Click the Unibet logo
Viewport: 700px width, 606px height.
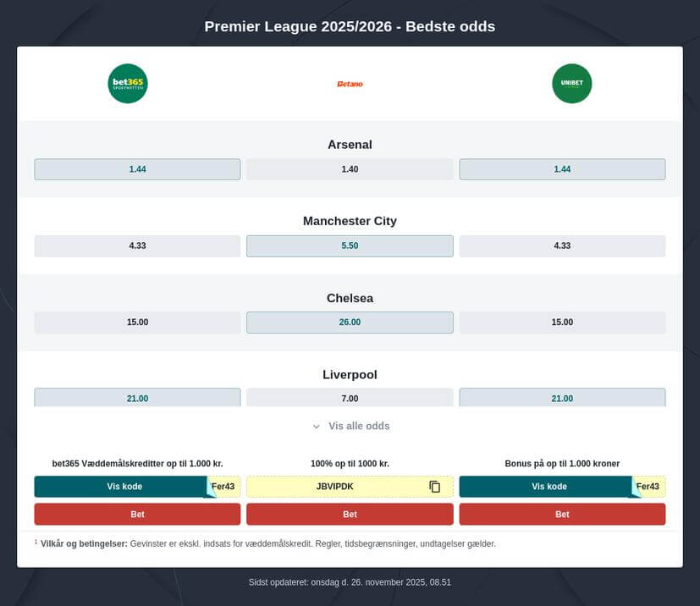point(572,83)
